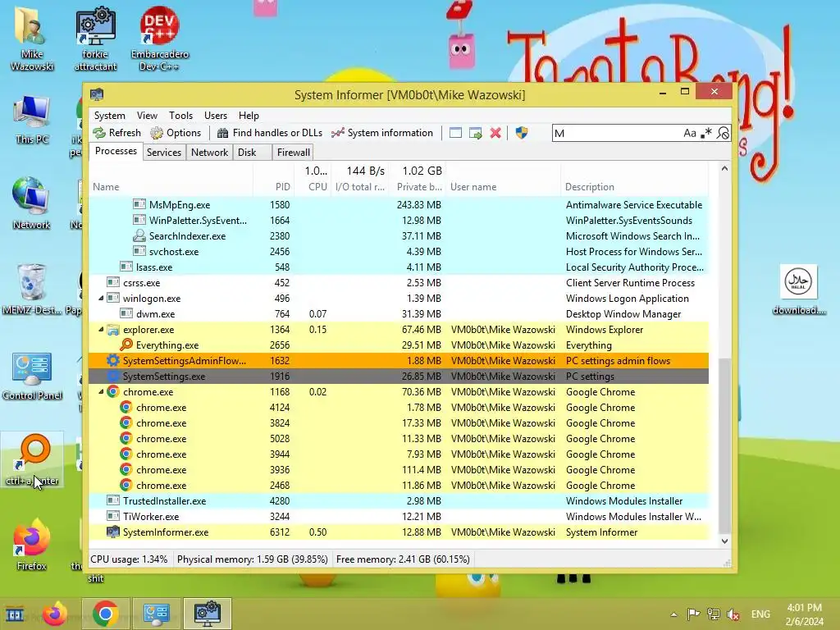The image size is (840, 630).
Task: Click CPU usage in status bar
Action: pos(129,559)
